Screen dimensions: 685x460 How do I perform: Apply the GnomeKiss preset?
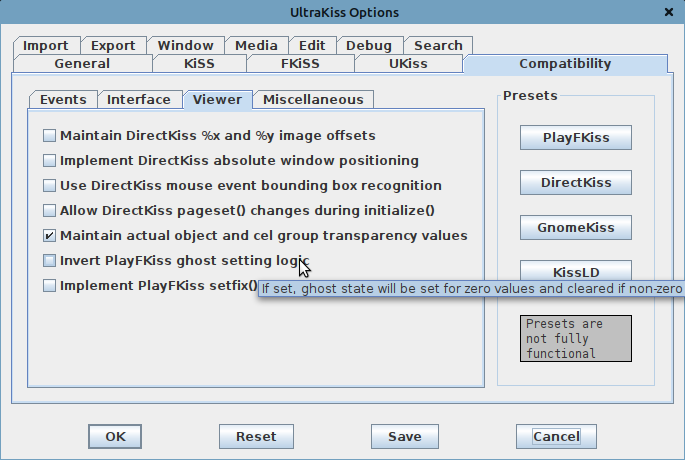(575, 227)
